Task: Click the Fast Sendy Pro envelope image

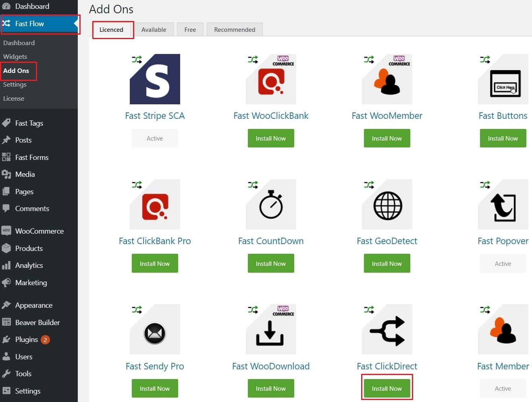Action: (x=155, y=329)
